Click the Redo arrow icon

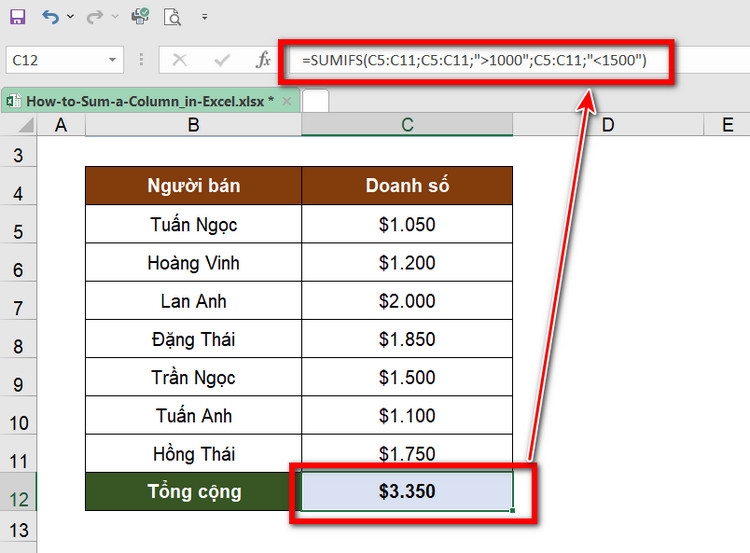(95, 17)
